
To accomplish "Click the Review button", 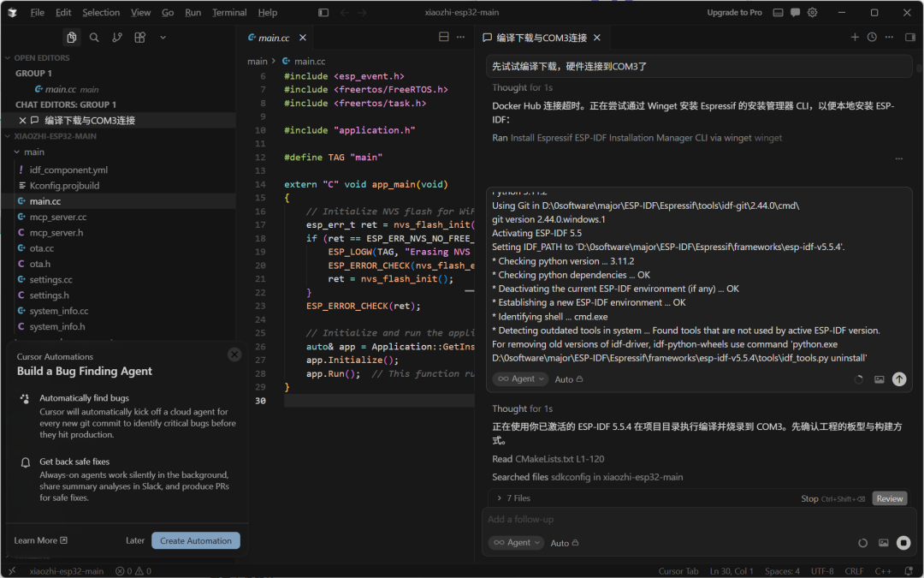I will coord(889,498).
